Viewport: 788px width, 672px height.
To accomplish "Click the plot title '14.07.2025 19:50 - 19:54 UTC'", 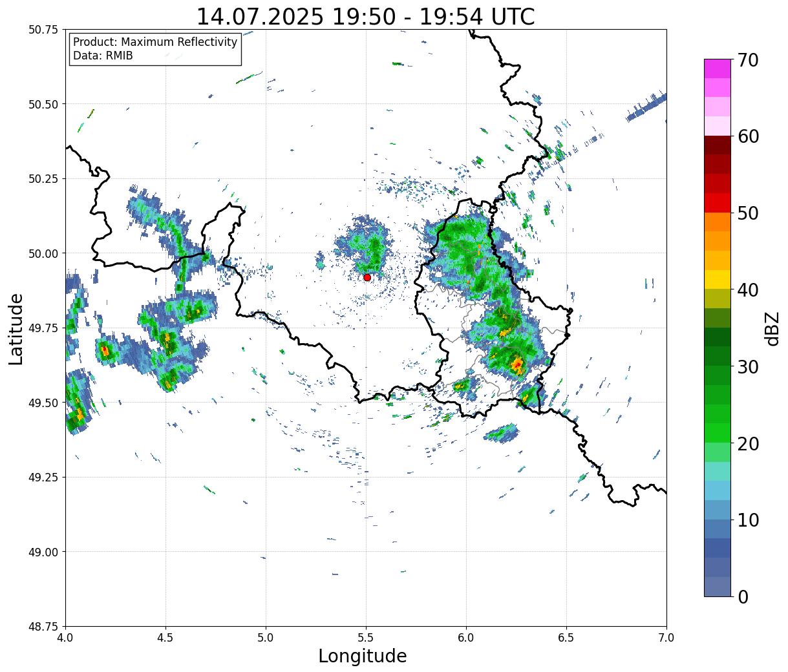I will pyautogui.click(x=365, y=17).
